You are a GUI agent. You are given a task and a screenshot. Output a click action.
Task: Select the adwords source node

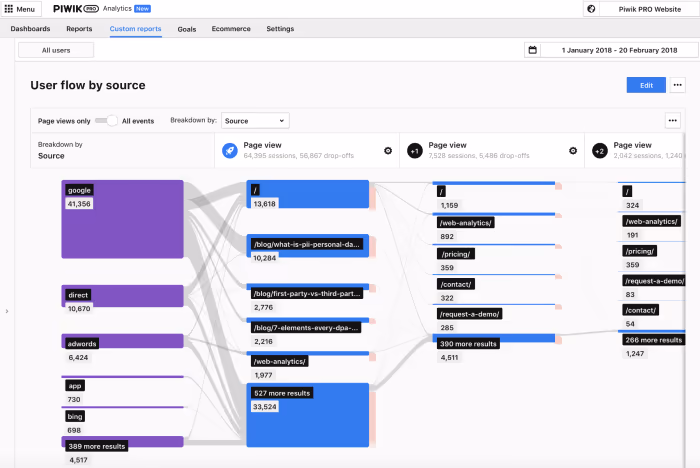click(x=122, y=341)
